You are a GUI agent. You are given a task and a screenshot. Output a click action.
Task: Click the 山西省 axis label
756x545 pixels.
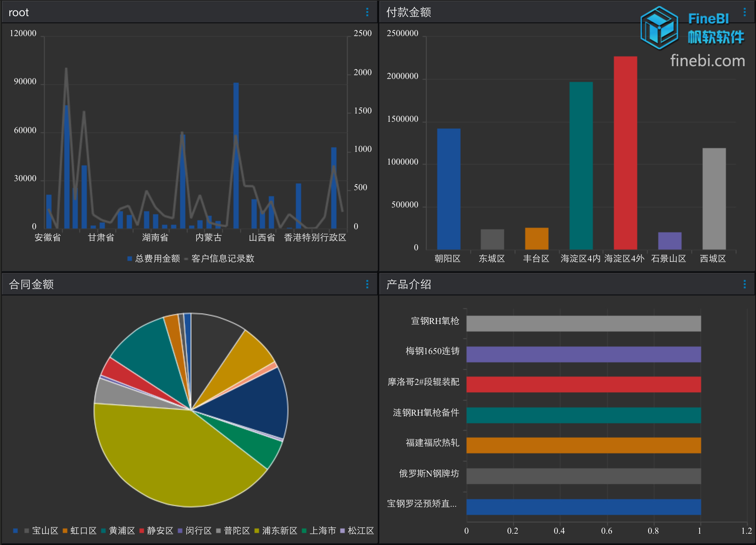pyautogui.click(x=262, y=238)
